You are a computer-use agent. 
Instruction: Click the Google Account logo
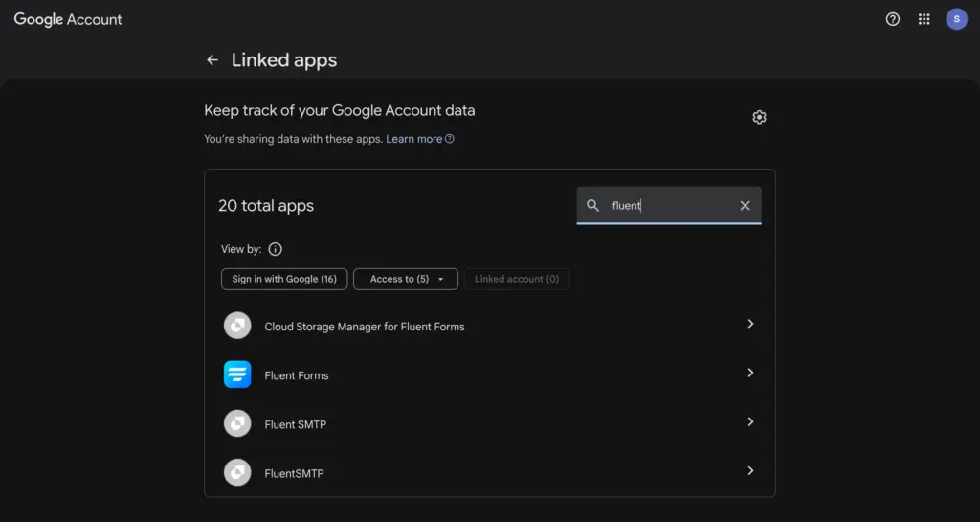68,19
